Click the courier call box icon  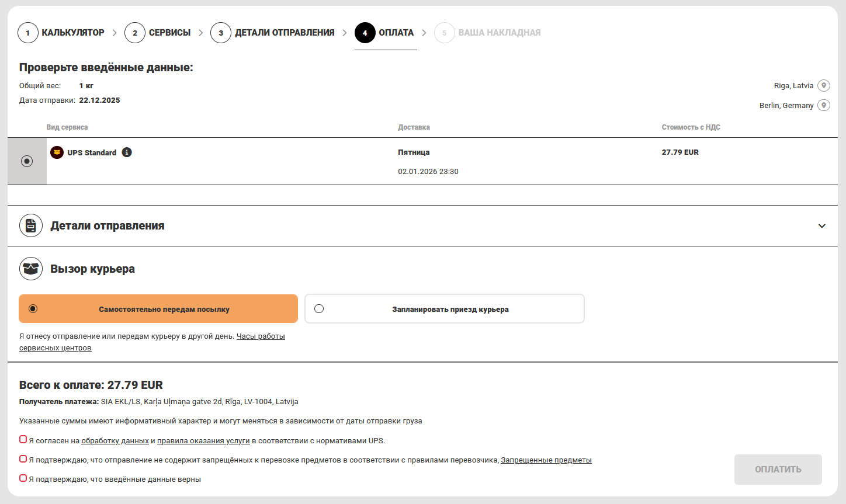click(x=31, y=269)
